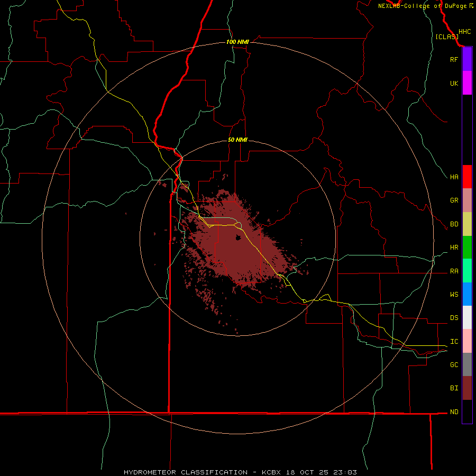
Task: Click the BI brown legend swatch
Action: pos(467,388)
